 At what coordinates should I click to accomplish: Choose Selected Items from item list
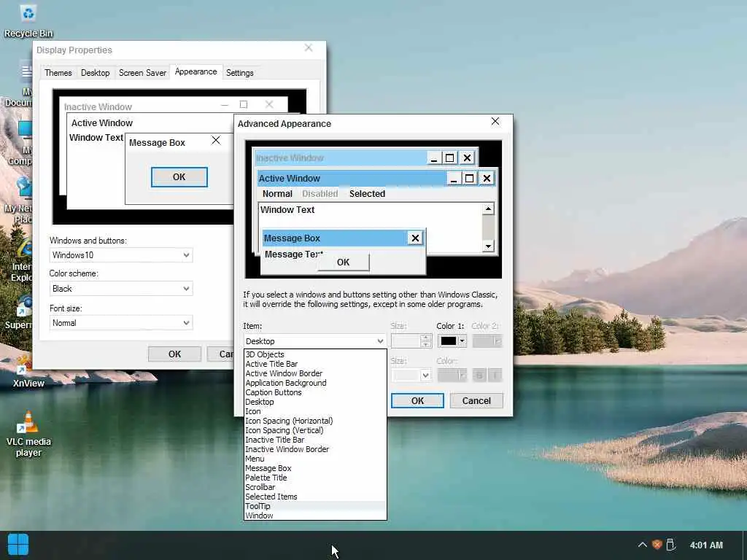click(315, 497)
